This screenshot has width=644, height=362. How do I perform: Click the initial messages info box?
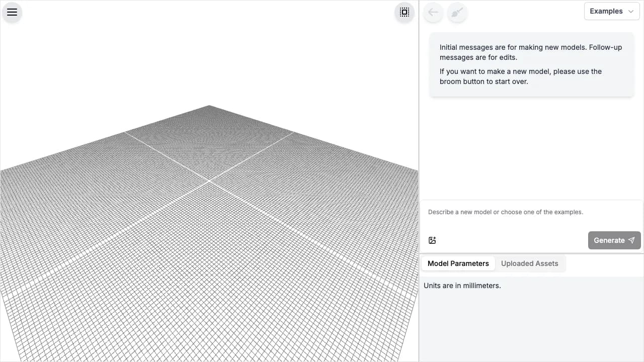(531, 64)
